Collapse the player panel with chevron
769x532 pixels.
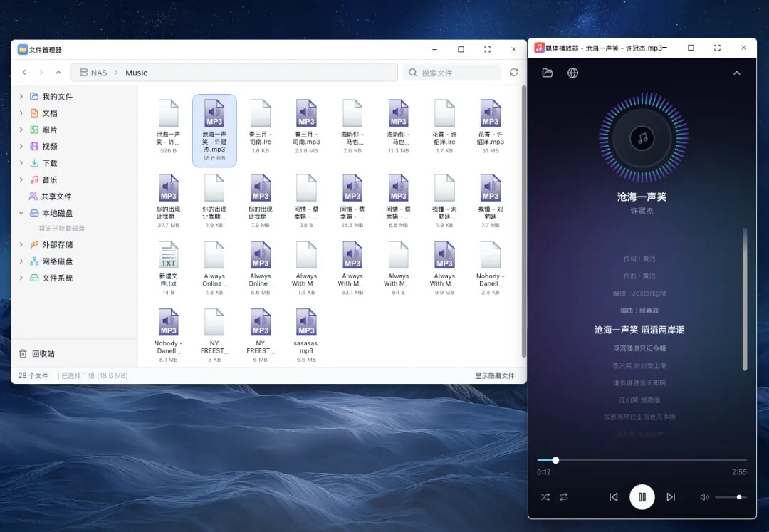(x=736, y=73)
